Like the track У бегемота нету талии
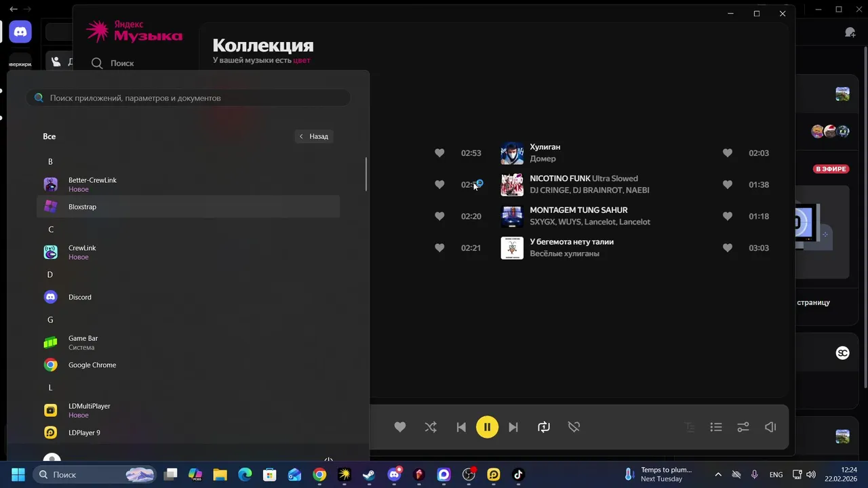The height and width of the screenshot is (488, 868). click(x=728, y=248)
